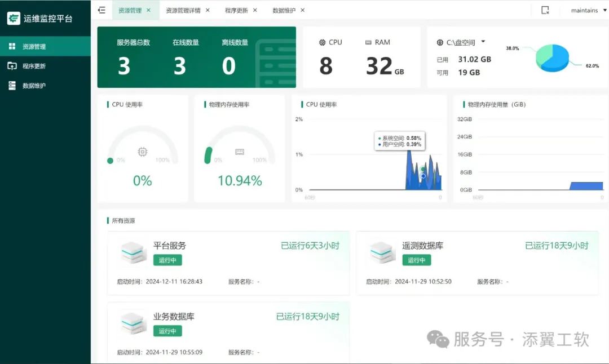Open the C:\盘空间 drive dropdown
The image size is (609, 364).
(x=483, y=42)
